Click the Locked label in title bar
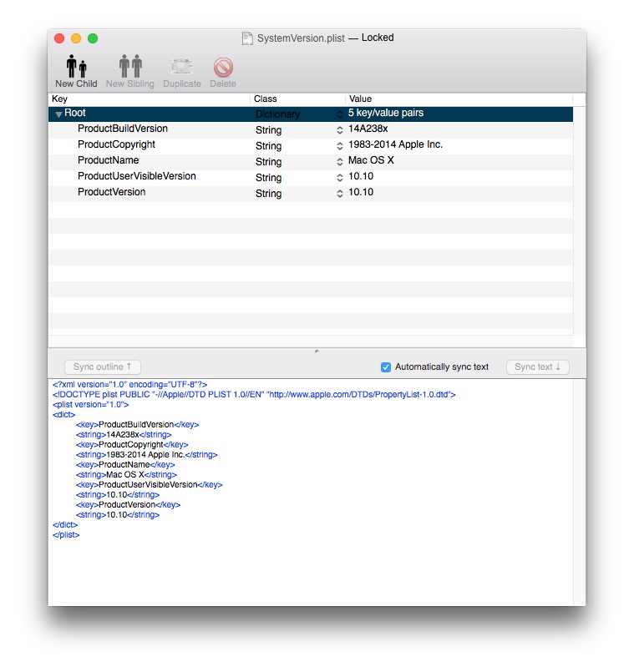 (378, 38)
